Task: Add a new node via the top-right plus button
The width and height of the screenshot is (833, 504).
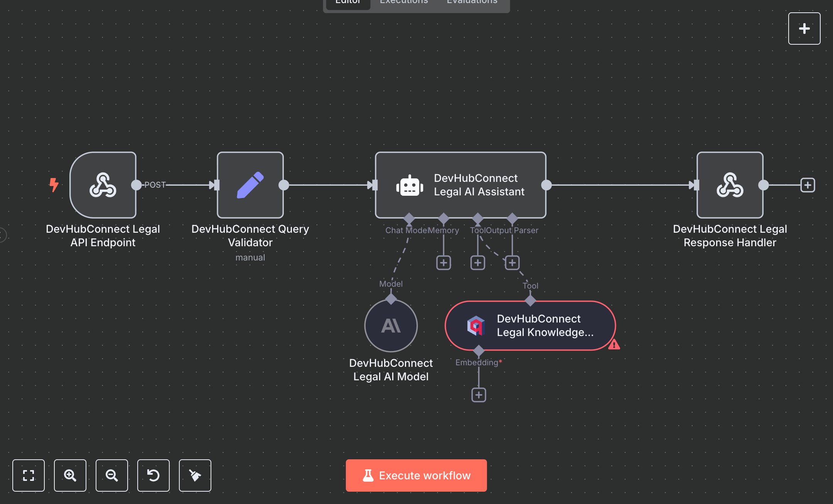Action: [x=804, y=28]
